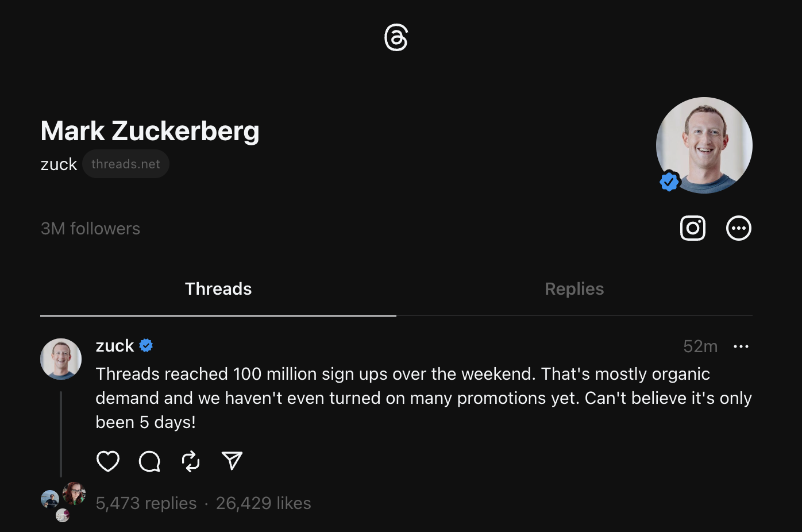
Task: Click the Threads logo at top
Action: coord(396,37)
